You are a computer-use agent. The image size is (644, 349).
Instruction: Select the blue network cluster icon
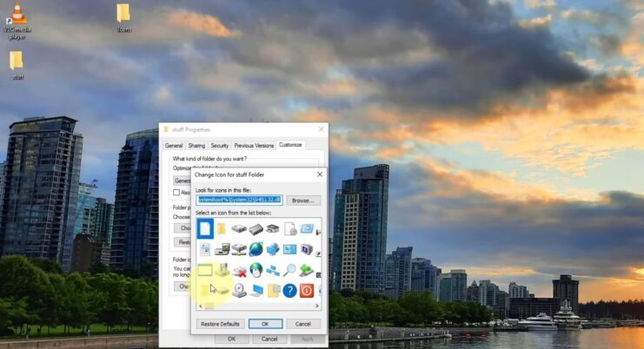click(x=272, y=249)
